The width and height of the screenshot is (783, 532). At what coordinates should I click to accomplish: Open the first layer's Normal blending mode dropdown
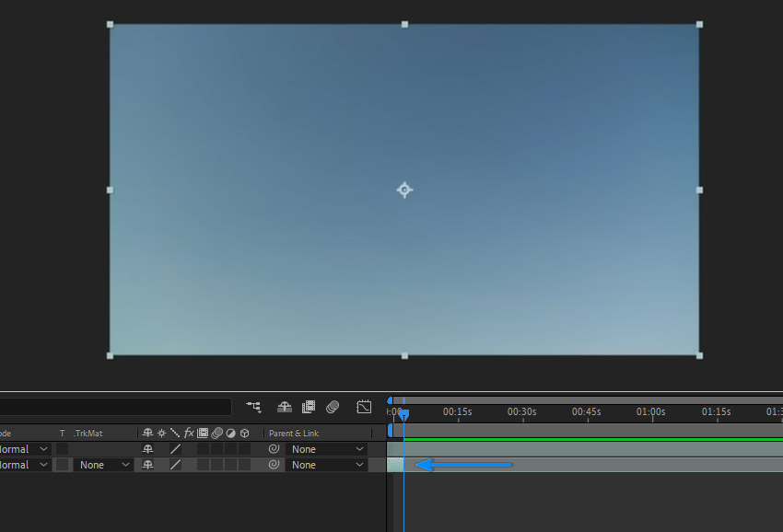point(24,449)
